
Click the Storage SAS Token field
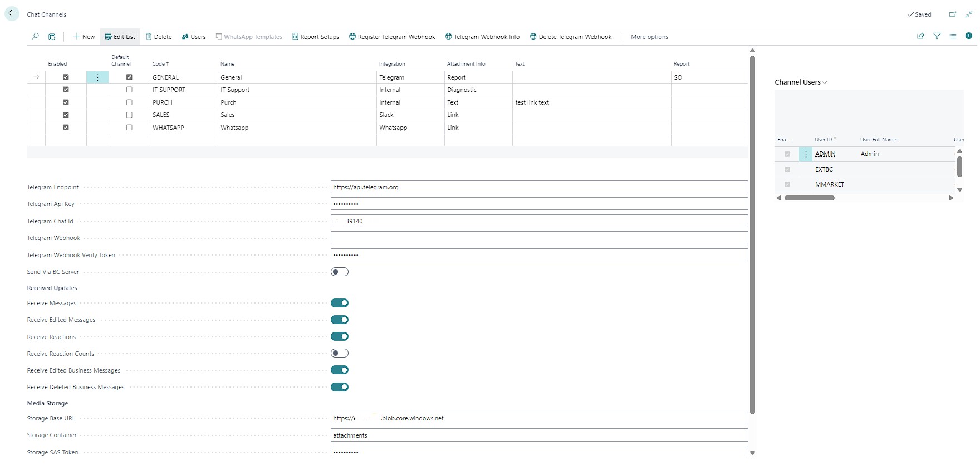pos(539,452)
